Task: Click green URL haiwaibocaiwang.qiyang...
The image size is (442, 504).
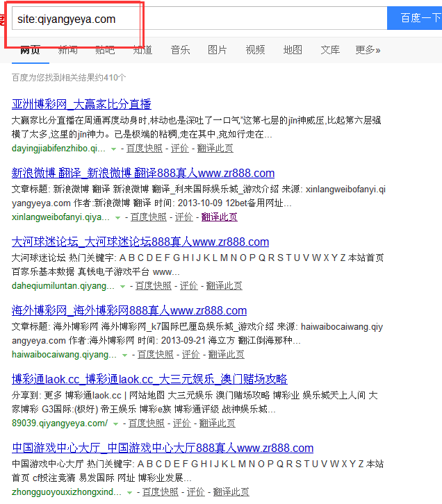Action: click(65, 355)
